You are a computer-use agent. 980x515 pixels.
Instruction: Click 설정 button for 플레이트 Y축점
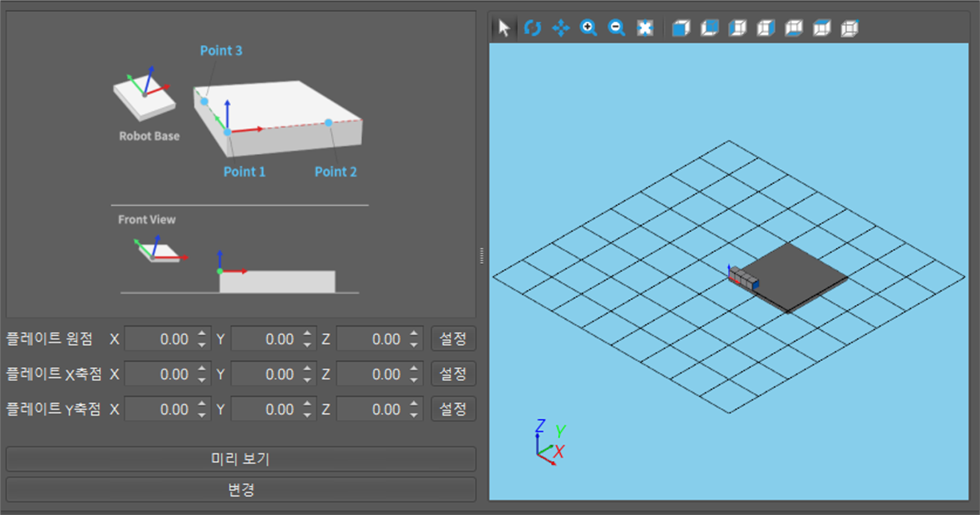click(453, 409)
